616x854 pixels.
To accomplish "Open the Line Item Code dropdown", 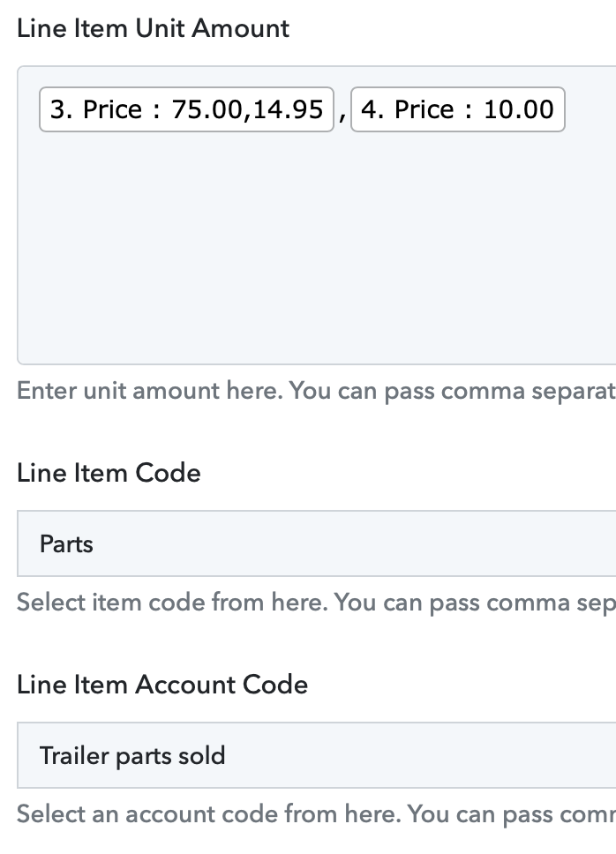I will [x=317, y=543].
